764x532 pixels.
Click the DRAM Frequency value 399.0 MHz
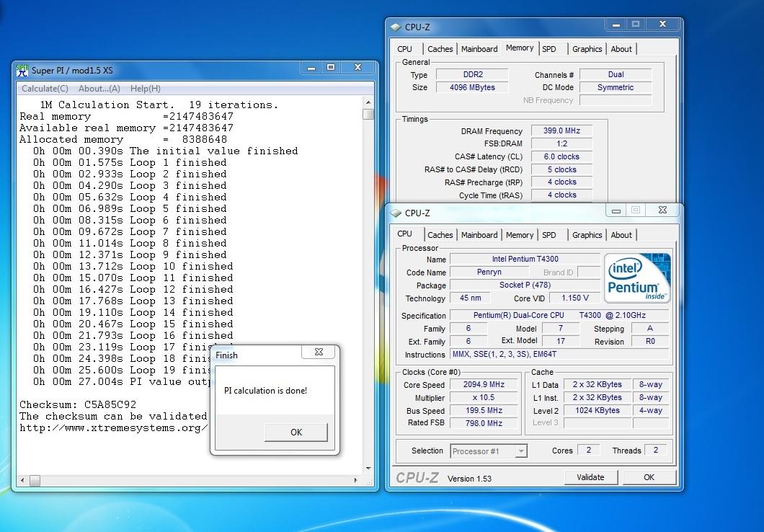point(561,130)
